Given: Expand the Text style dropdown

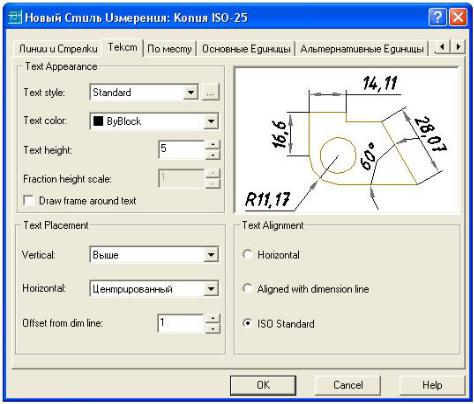Looking at the screenshot, I should click(191, 92).
